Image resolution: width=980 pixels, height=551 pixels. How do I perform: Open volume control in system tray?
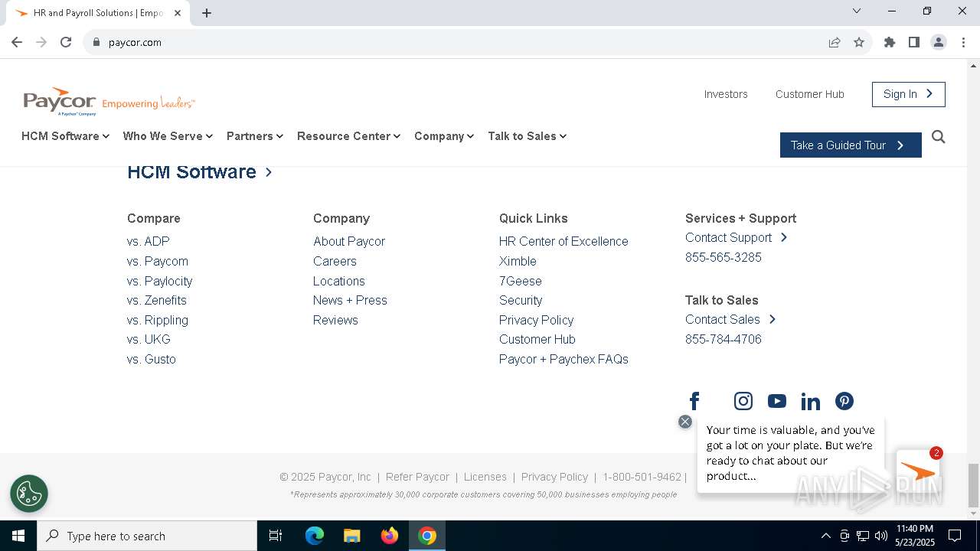pyautogui.click(x=881, y=536)
